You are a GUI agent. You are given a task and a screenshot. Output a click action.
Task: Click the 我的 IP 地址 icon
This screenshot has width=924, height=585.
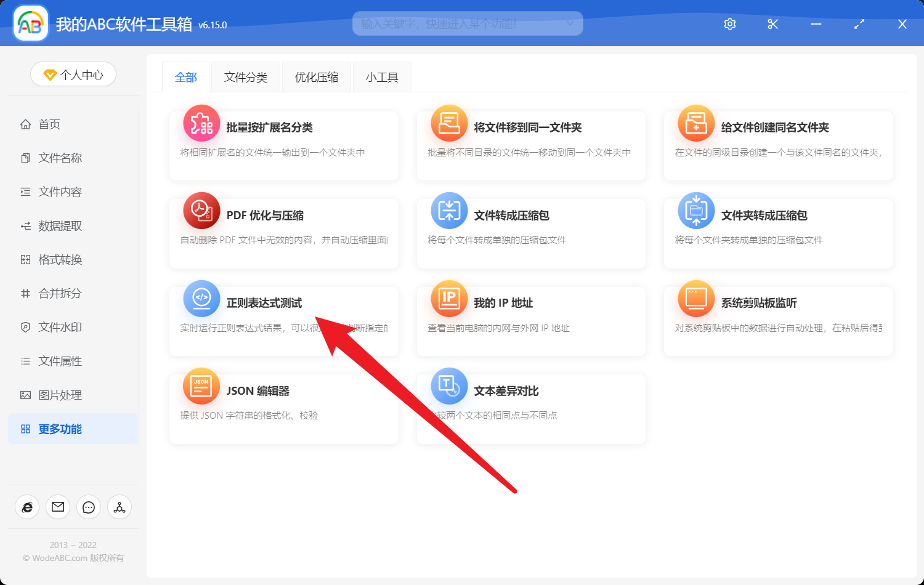[448, 298]
